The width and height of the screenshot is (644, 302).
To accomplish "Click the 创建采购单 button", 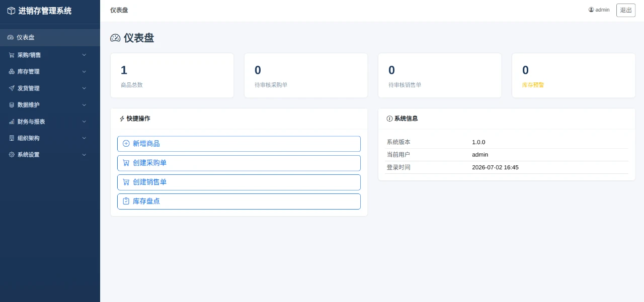I will 239,163.
